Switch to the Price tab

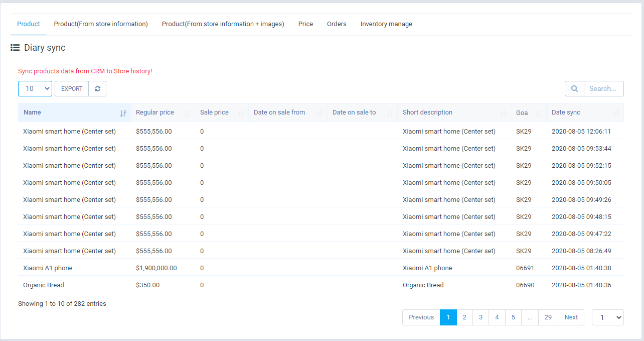(305, 24)
